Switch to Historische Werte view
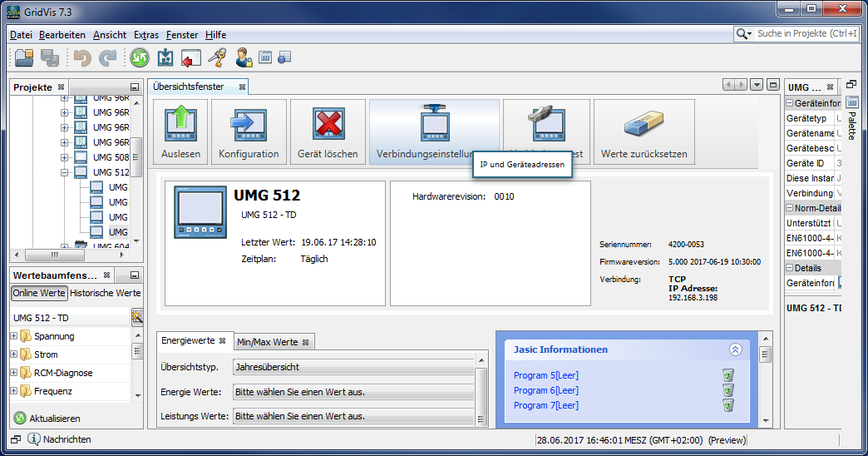 [106, 293]
